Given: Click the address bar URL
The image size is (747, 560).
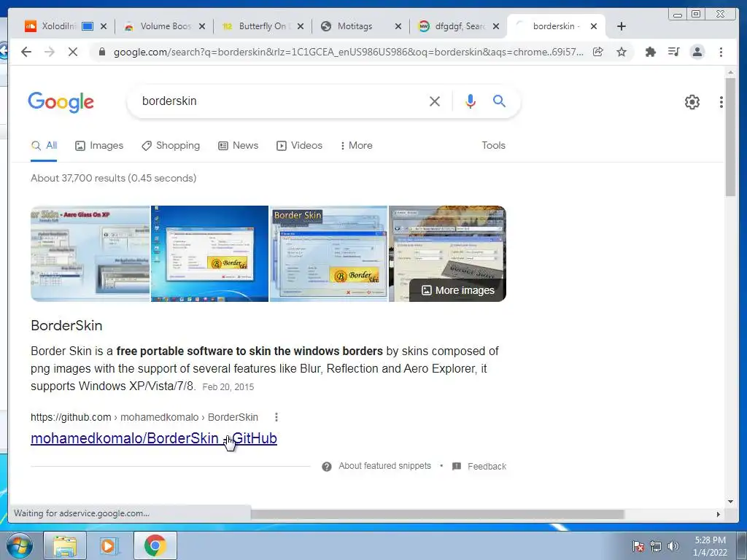Looking at the screenshot, I should coord(348,52).
